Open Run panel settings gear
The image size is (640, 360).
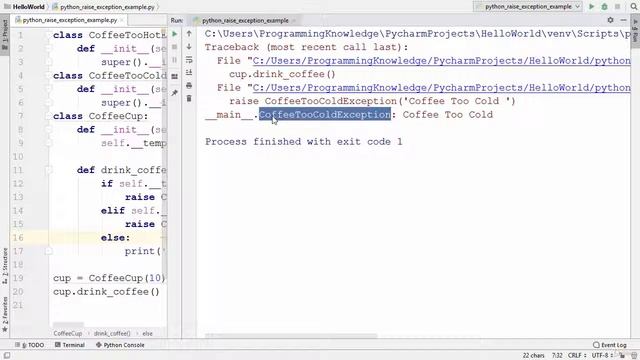(x=610, y=20)
